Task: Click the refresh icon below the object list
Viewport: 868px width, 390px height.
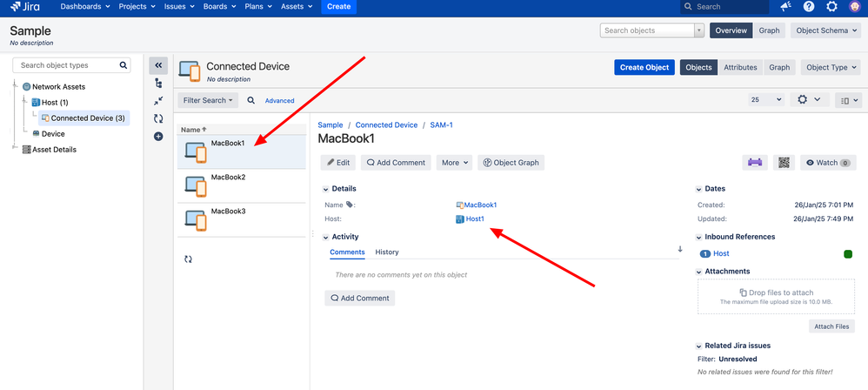Action: (188, 259)
